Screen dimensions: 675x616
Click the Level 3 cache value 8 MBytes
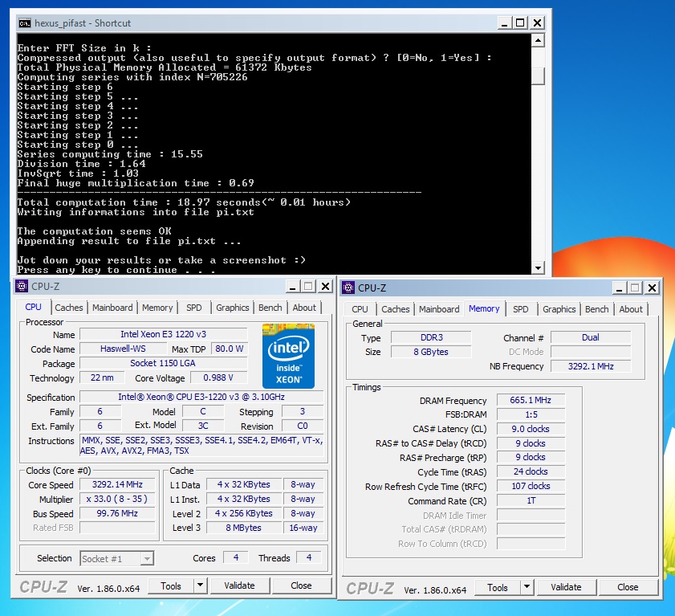pyautogui.click(x=244, y=528)
